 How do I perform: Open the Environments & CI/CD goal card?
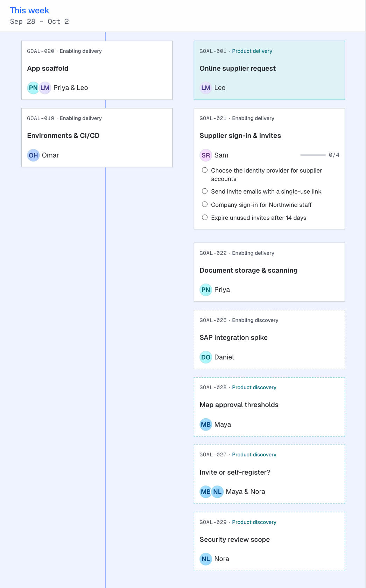coord(97,138)
